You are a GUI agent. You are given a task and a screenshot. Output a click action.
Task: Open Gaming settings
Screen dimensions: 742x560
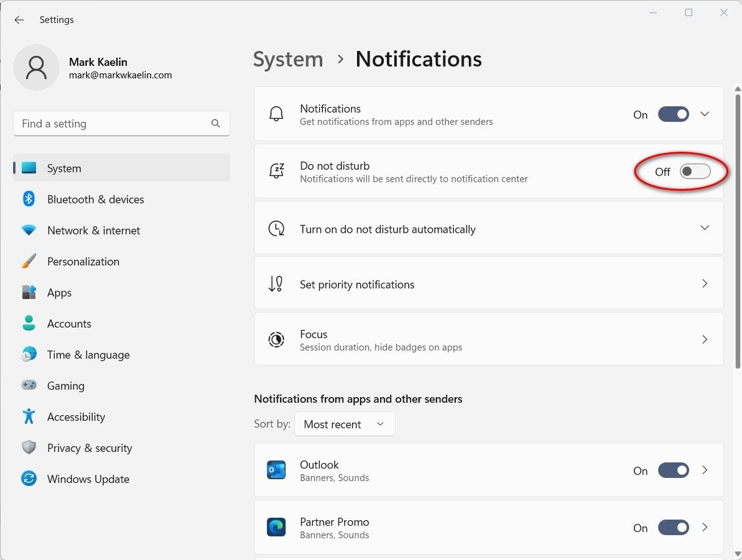pyautogui.click(x=122, y=385)
